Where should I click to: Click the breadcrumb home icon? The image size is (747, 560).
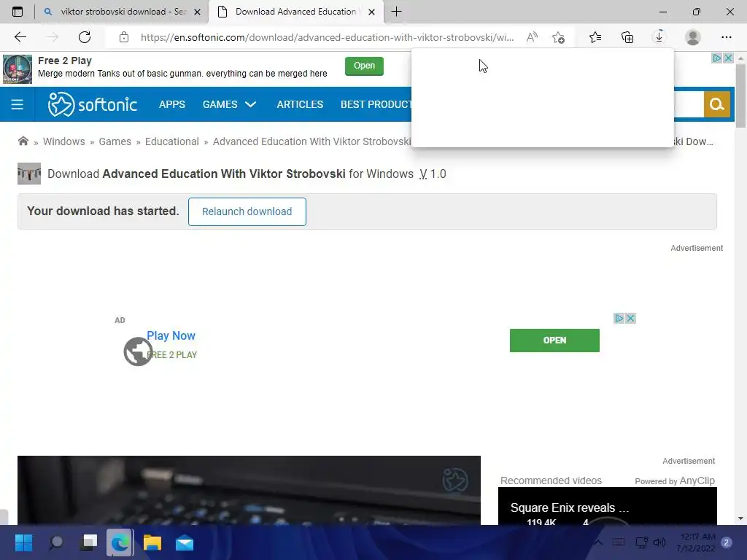(x=23, y=141)
